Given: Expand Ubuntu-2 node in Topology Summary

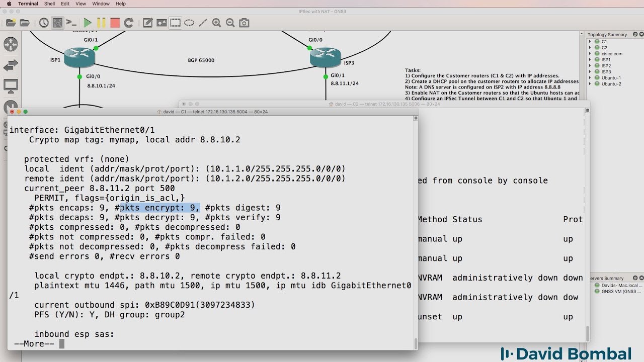Looking at the screenshot, I should tap(590, 84).
